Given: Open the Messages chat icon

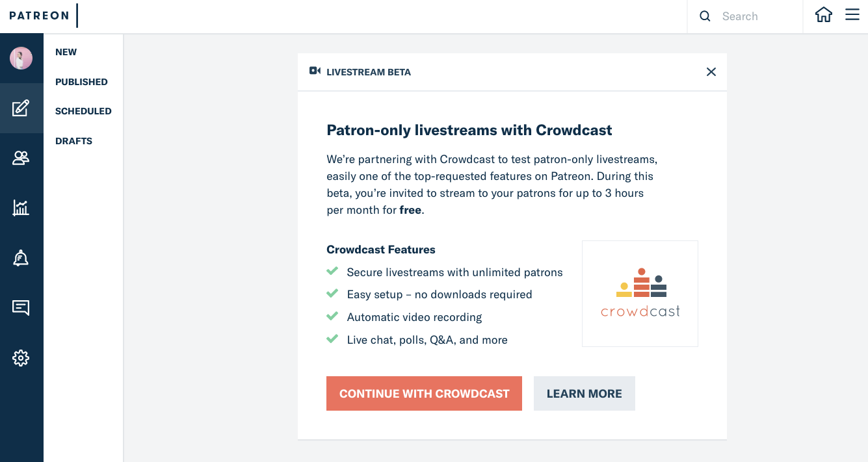Looking at the screenshot, I should pos(21,307).
